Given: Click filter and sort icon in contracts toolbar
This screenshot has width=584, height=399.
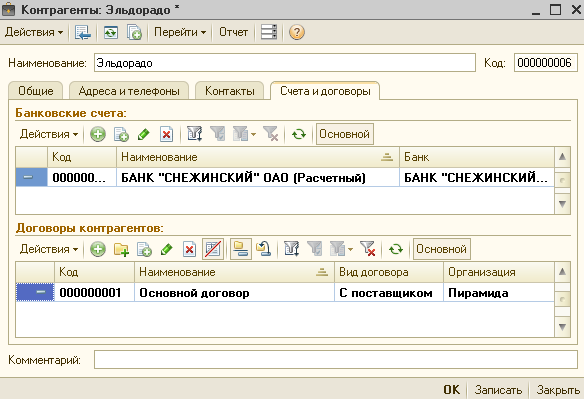Looking at the screenshot, I should tap(291, 249).
